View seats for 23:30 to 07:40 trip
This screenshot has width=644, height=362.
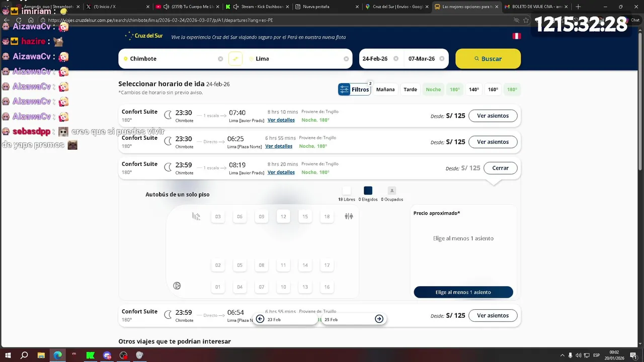coord(493,116)
